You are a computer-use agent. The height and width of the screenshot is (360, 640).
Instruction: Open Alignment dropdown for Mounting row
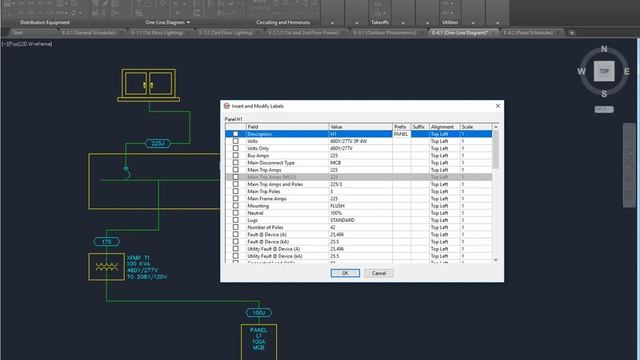[444, 206]
